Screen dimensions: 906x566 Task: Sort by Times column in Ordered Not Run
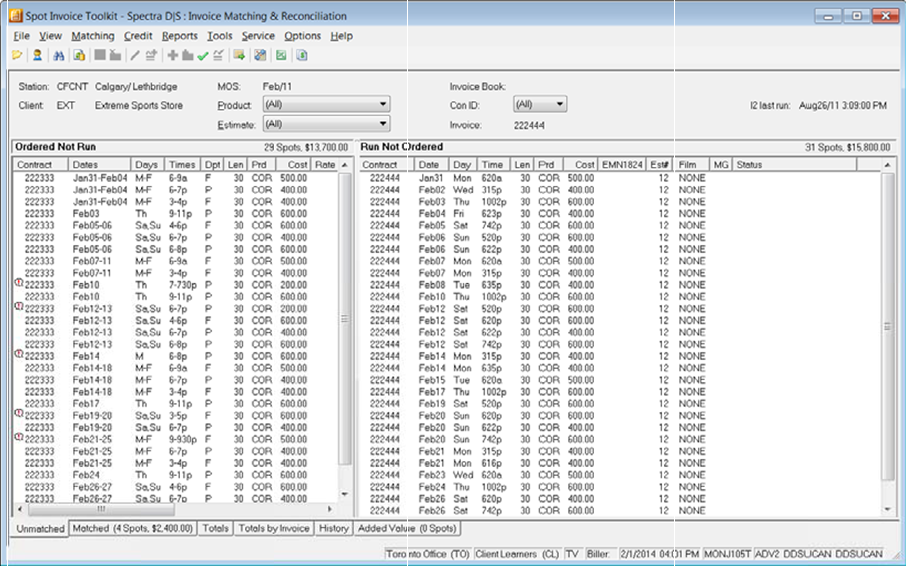click(183, 165)
